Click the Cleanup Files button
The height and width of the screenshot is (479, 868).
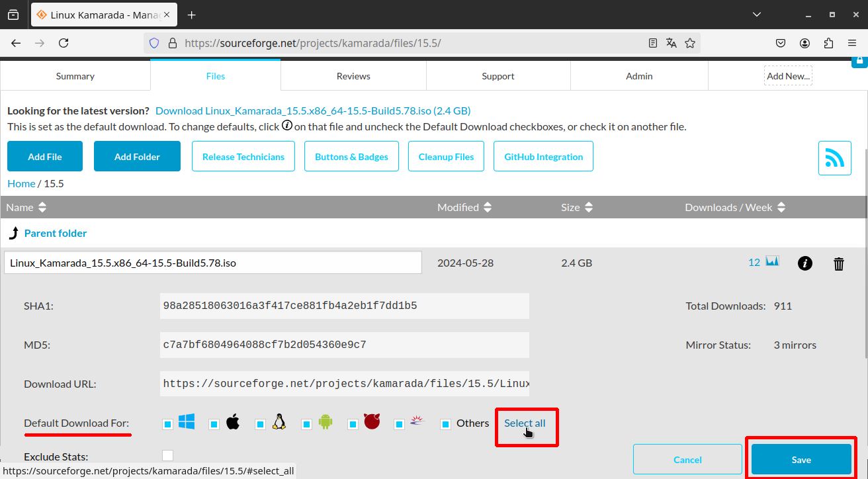coord(447,156)
